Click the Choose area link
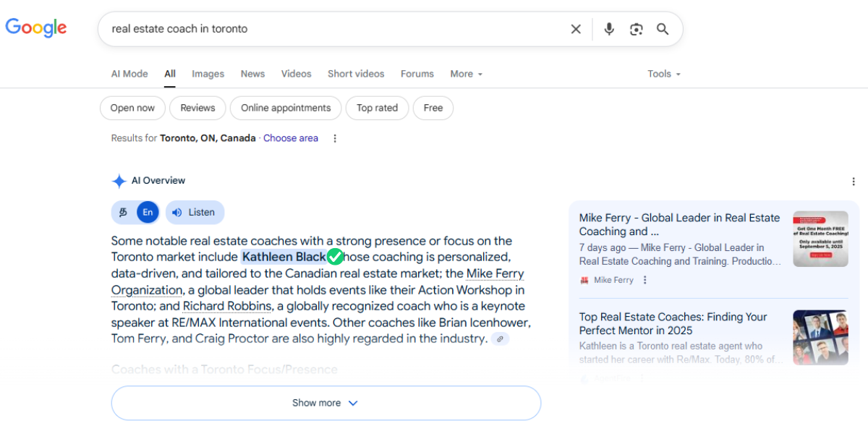 pyautogui.click(x=290, y=138)
